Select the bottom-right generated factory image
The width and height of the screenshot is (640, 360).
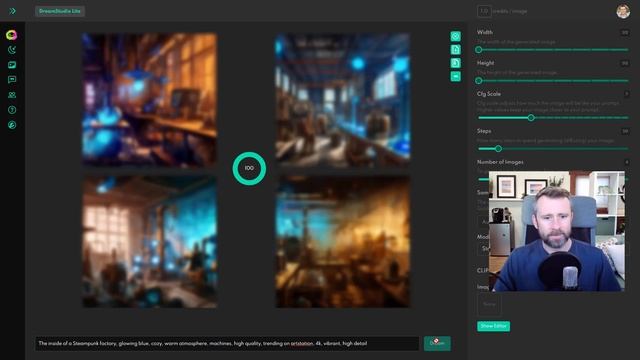pyautogui.click(x=343, y=242)
